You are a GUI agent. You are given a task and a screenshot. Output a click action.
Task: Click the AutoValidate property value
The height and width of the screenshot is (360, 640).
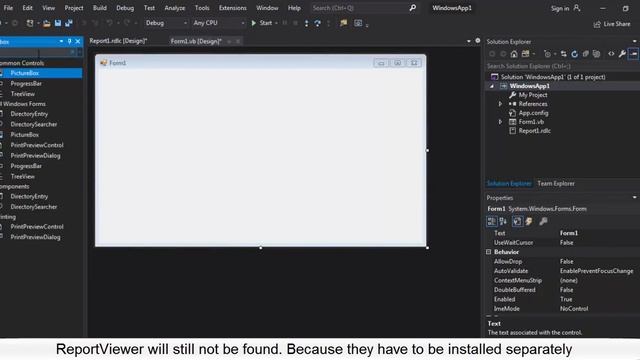596,271
